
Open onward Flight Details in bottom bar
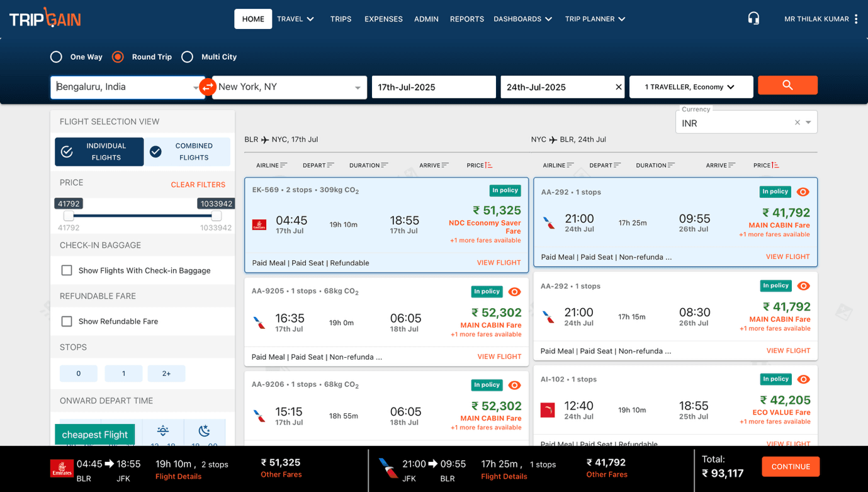click(179, 476)
